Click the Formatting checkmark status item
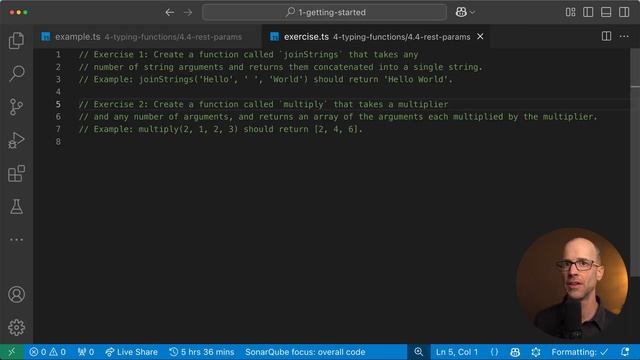Image resolution: width=640 pixels, height=360 pixels. coord(580,352)
